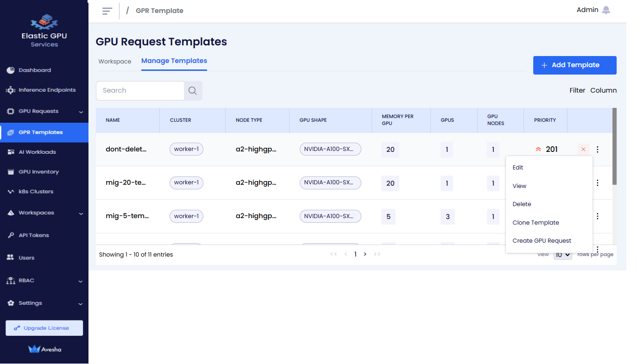
Task: Open kebab menu for mig-5 template row
Action: 597,216
